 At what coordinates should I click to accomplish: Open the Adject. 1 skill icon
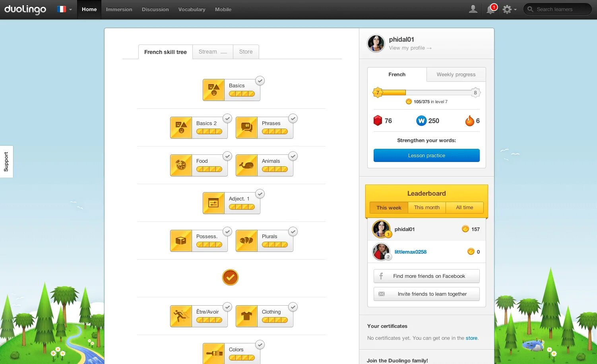click(214, 203)
